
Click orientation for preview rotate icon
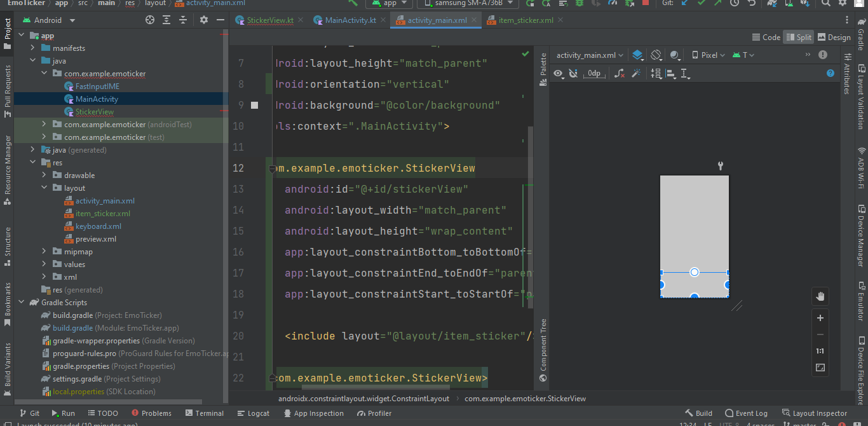click(x=656, y=55)
